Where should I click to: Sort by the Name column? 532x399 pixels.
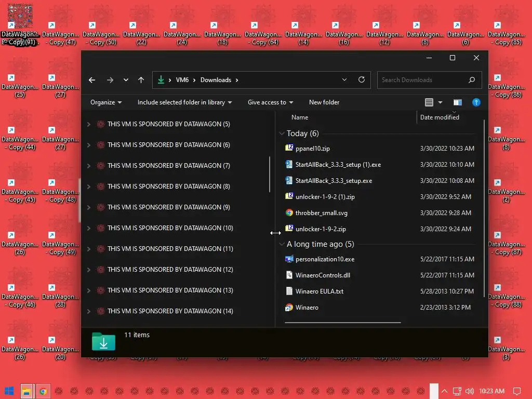(x=300, y=117)
